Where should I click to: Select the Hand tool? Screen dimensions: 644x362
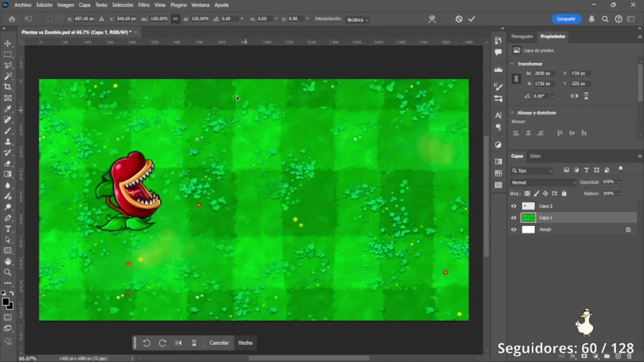click(x=8, y=261)
